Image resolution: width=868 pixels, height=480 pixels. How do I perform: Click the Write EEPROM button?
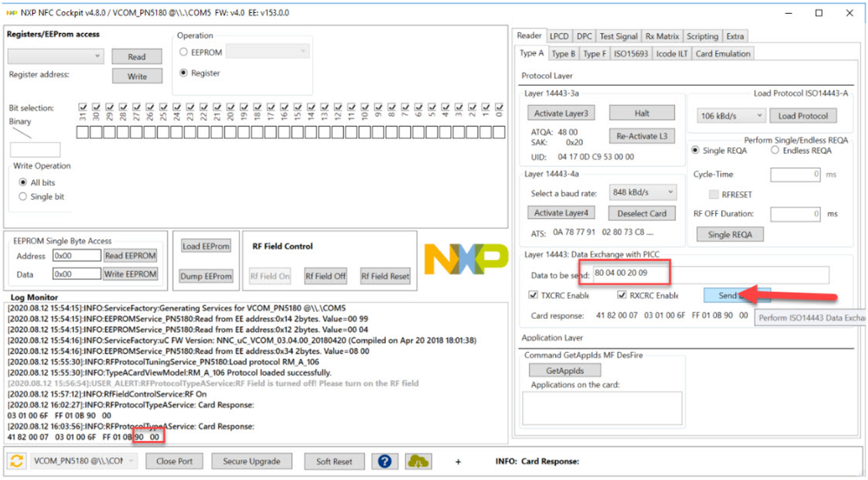click(x=130, y=274)
